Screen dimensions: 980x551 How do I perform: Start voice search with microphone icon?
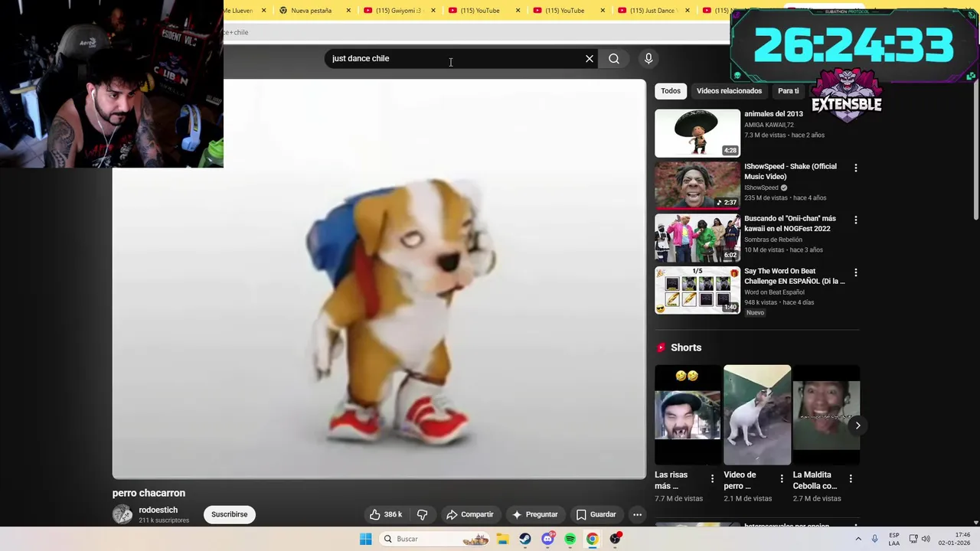coord(648,59)
